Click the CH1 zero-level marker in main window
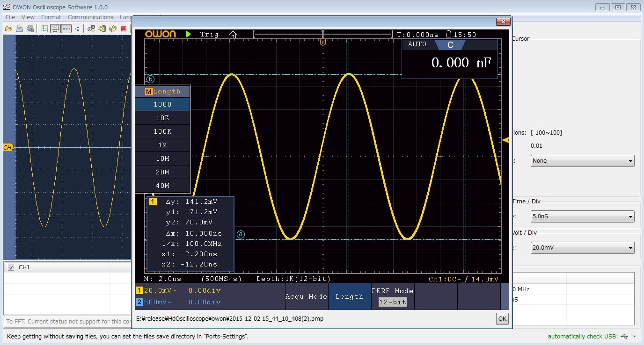Image resolution: width=644 pixels, height=345 pixels. coord(8,147)
